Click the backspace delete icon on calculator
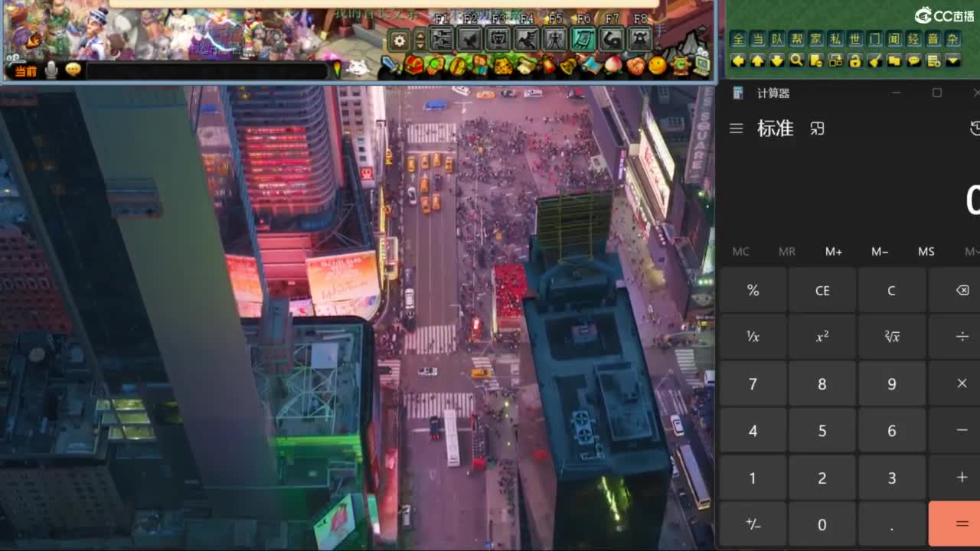The width and height of the screenshot is (980, 551). point(962,290)
